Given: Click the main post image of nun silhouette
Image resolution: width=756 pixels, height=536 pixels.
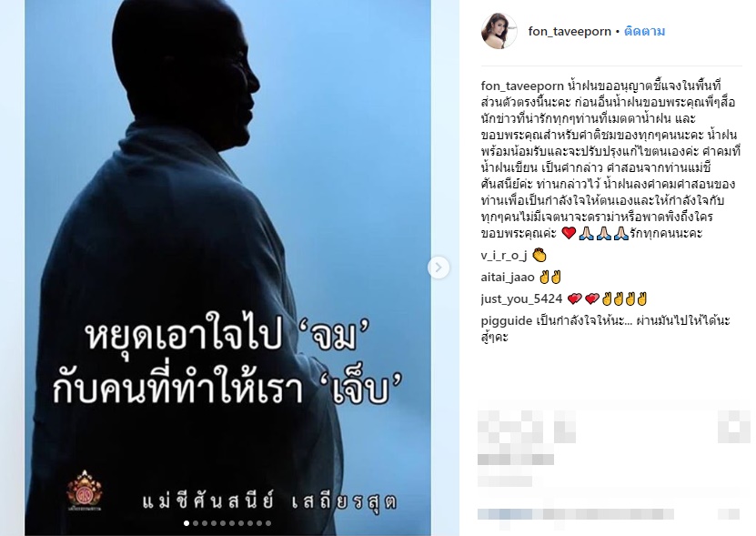Looking at the screenshot, I should point(228,268).
